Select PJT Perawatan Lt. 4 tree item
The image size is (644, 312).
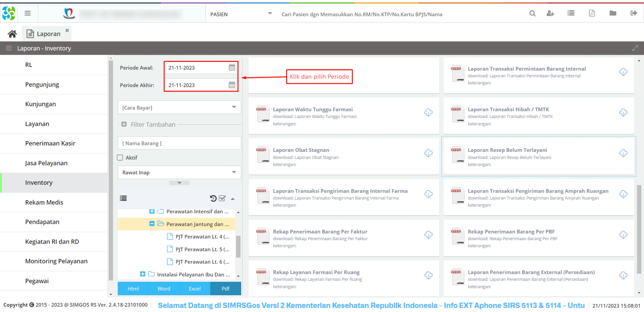[202, 237]
